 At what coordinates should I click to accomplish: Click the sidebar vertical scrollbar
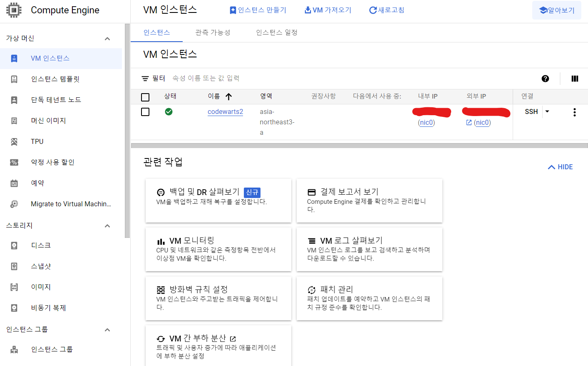pyautogui.click(x=127, y=131)
